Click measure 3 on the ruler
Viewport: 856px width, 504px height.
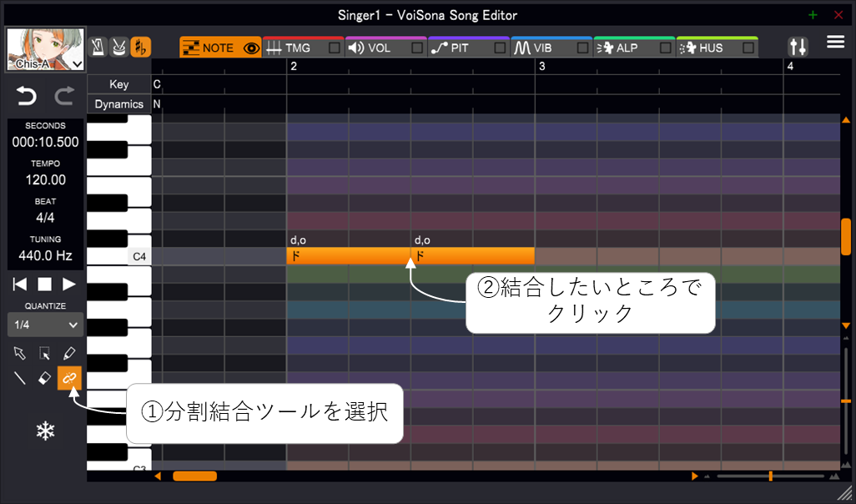[x=542, y=66]
